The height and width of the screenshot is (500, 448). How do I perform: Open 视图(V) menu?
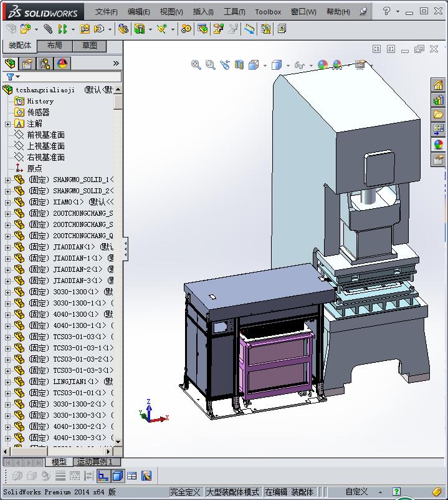pyautogui.click(x=171, y=12)
